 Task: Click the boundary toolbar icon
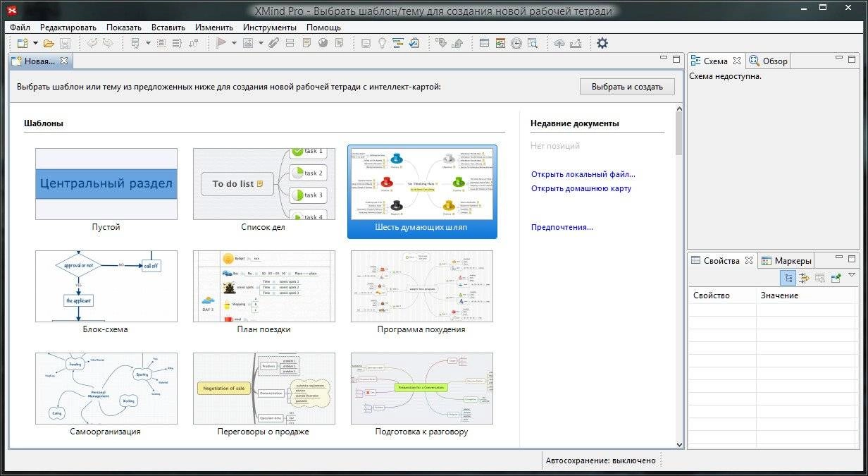click(161, 43)
